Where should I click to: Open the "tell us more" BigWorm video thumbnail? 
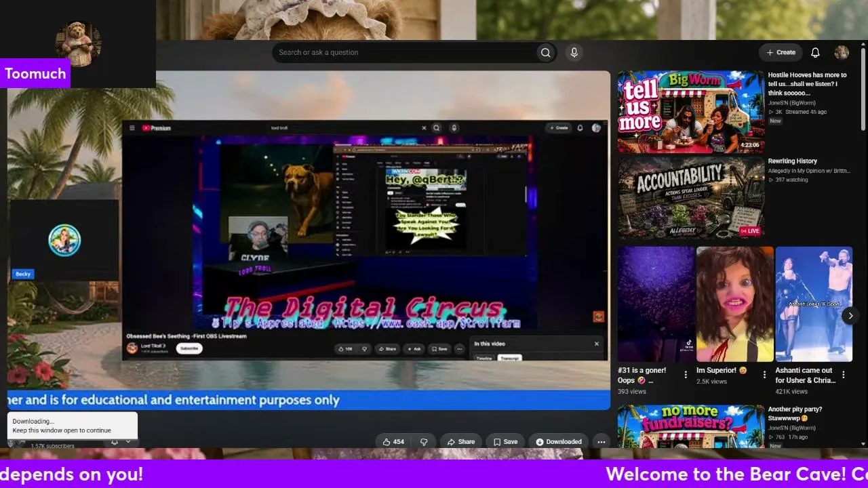pyautogui.click(x=690, y=112)
